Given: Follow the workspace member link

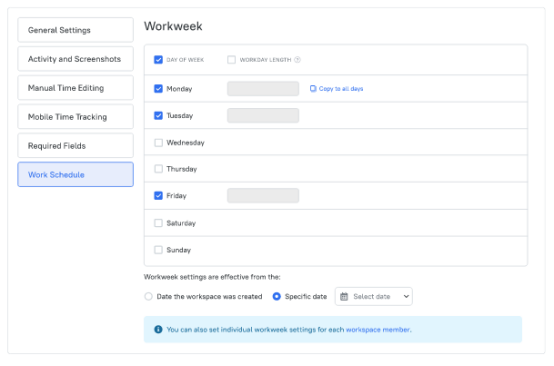Looking at the screenshot, I should tap(378, 330).
